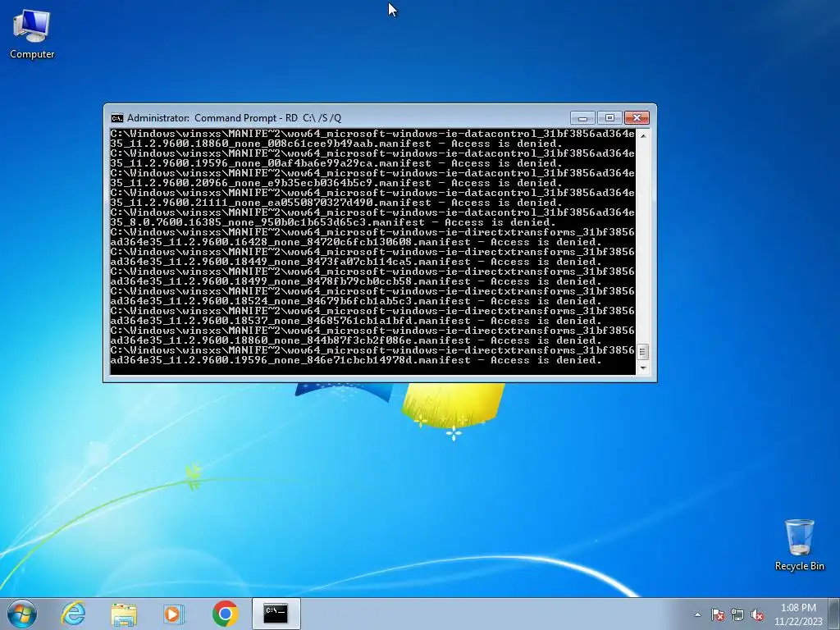Image resolution: width=840 pixels, height=630 pixels.
Task: Maximize the Command Prompt window
Action: 609,118
